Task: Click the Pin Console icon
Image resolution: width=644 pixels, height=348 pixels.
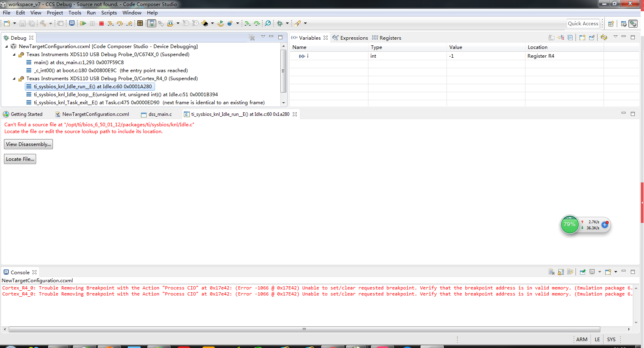Action: point(583,272)
